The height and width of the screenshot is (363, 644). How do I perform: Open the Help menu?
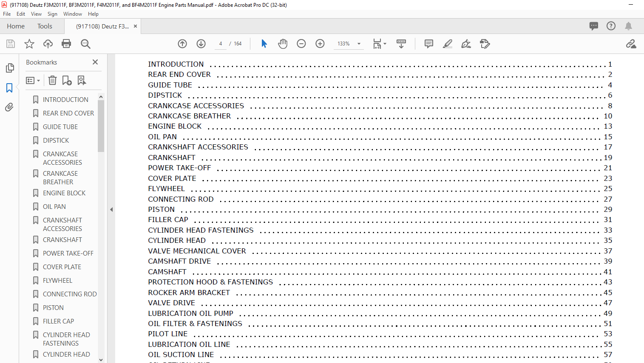point(93,14)
